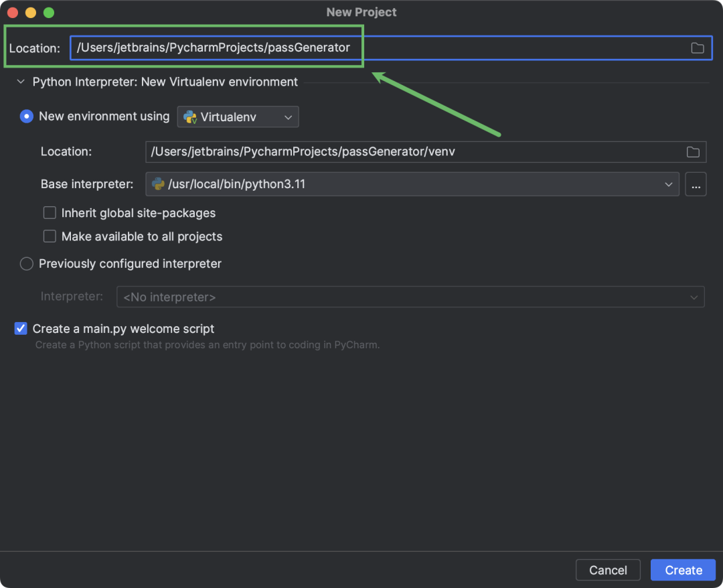Viewport: 723px width, 588px height.
Task: Open the No interpreter dropdown
Action: [x=410, y=297]
